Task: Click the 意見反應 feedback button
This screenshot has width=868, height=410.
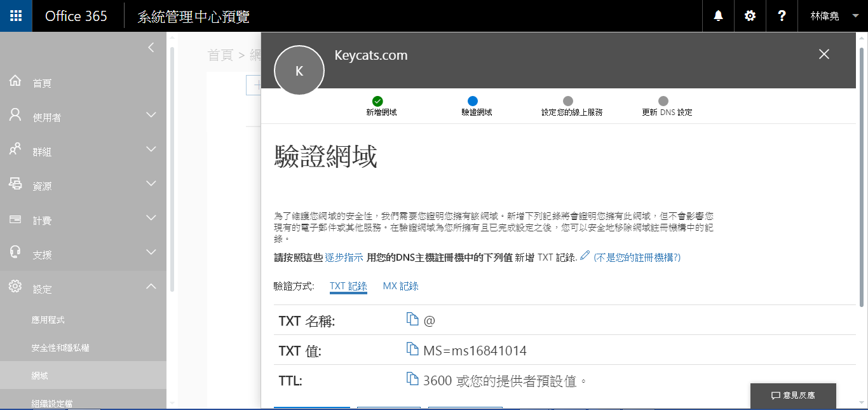Action: [793, 395]
